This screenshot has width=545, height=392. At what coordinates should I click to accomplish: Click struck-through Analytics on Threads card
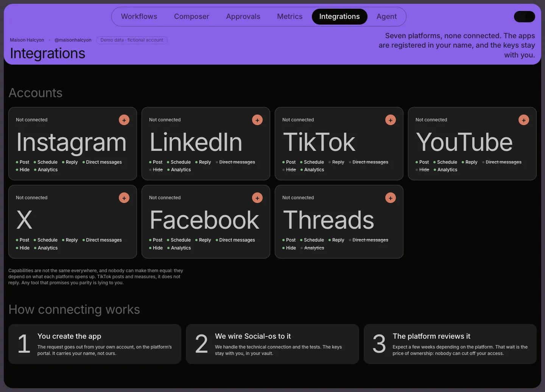312,248
